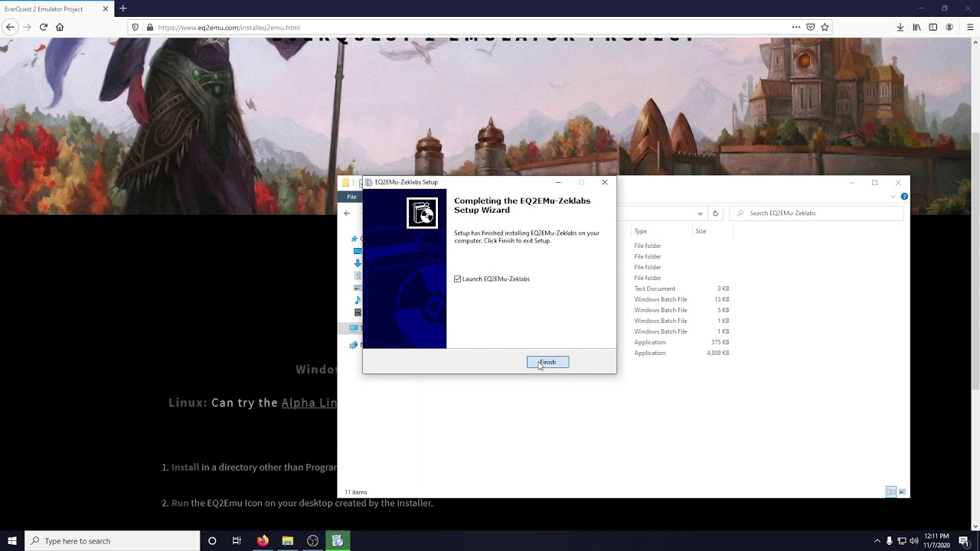The height and width of the screenshot is (551, 980).
Task: Click tracking protection shield icon
Action: (x=136, y=27)
